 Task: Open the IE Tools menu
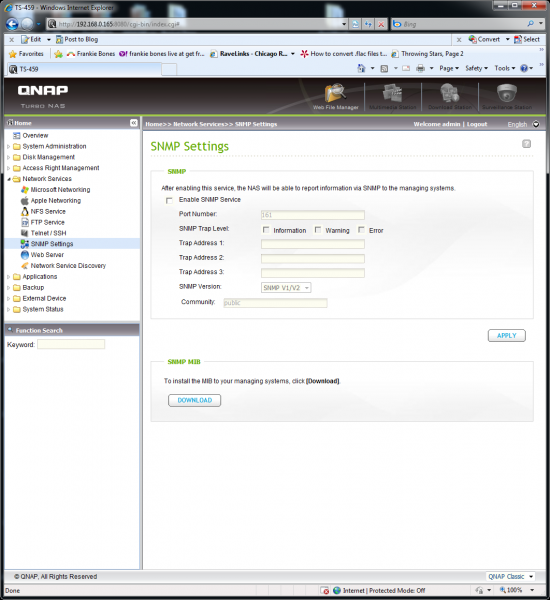[504, 68]
